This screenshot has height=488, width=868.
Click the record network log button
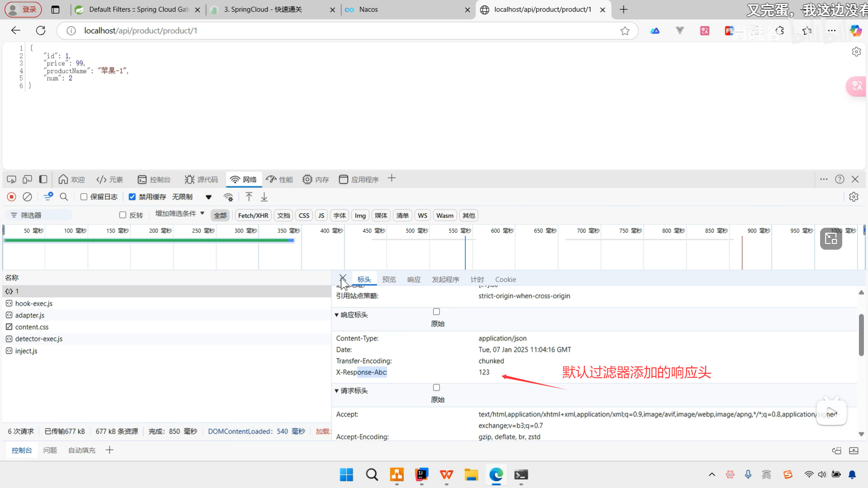tap(12, 197)
